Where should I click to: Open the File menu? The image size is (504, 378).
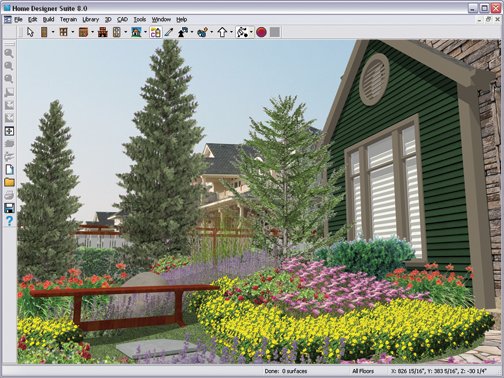coord(18,19)
